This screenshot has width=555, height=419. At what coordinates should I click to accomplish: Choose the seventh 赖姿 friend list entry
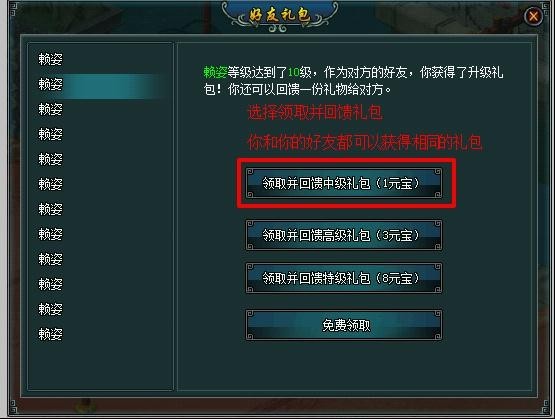[x=50, y=209]
